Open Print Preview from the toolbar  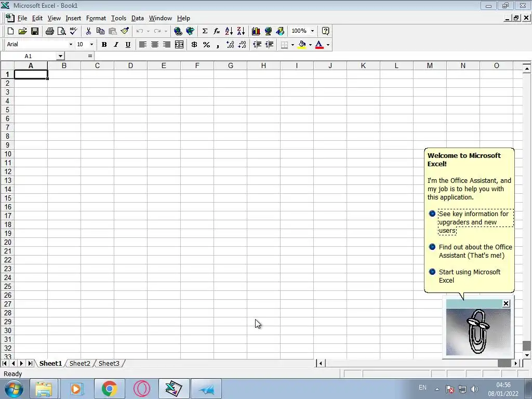61,31
